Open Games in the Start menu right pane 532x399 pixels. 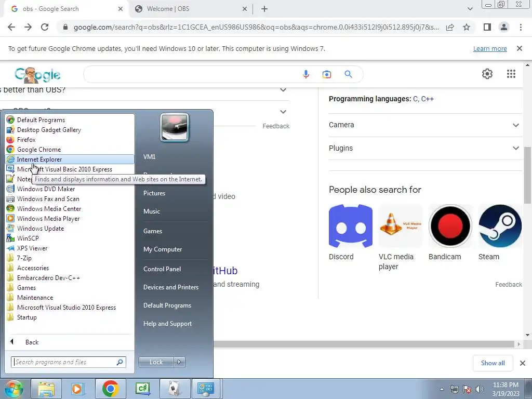[153, 231]
